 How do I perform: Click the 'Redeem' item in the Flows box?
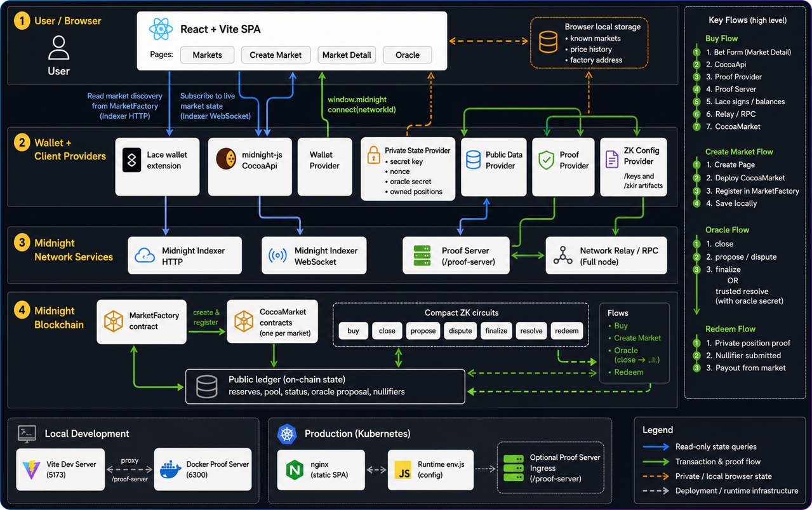tap(629, 372)
